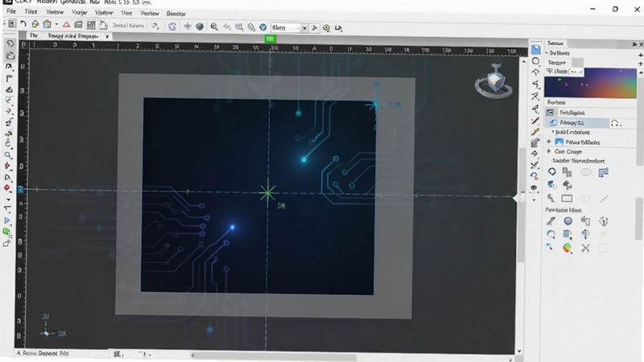Click the blue sphere icon under Pordoton Hbert

pos(568,221)
